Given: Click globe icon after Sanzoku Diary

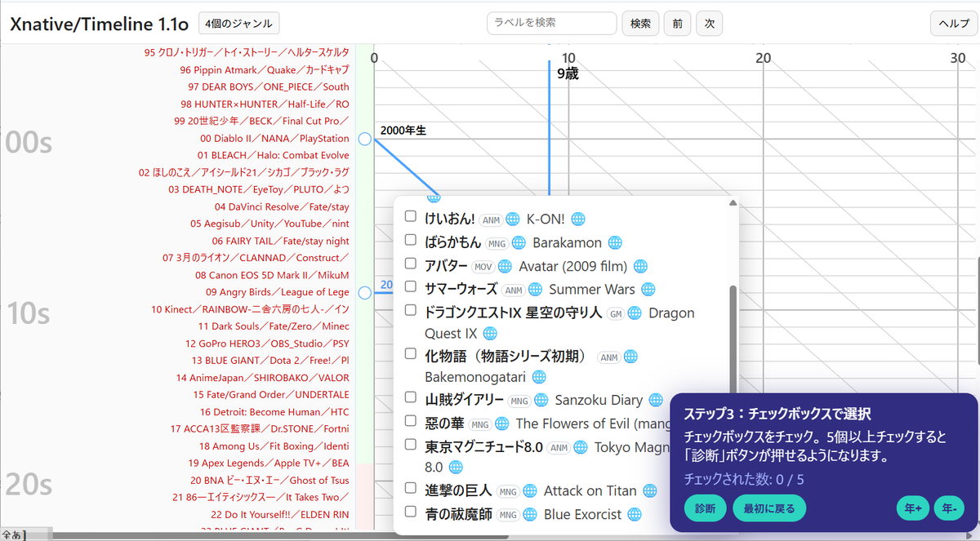Looking at the screenshot, I should 656,400.
